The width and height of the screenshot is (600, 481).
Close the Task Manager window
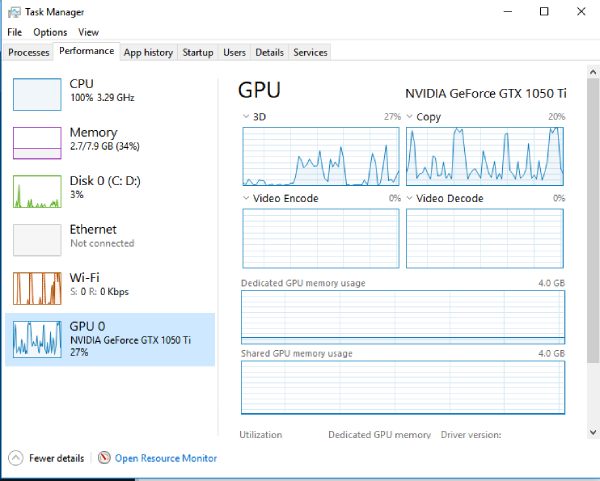[581, 11]
